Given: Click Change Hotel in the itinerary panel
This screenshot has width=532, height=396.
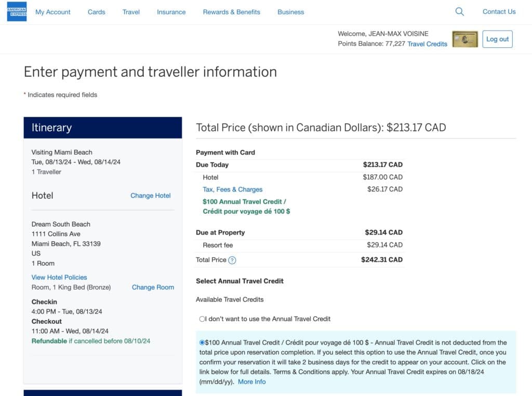Looking at the screenshot, I should (x=150, y=196).
